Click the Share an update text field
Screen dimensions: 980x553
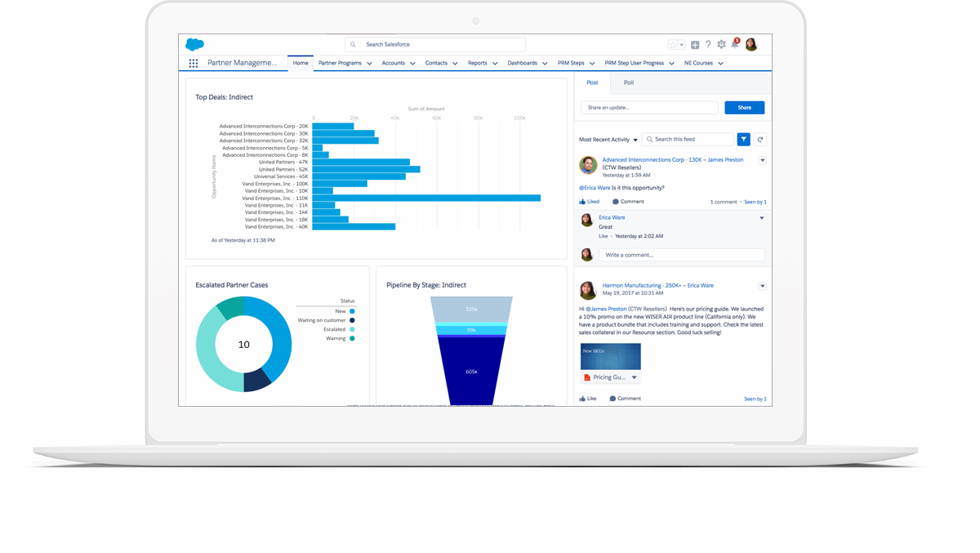click(x=649, y=108)
